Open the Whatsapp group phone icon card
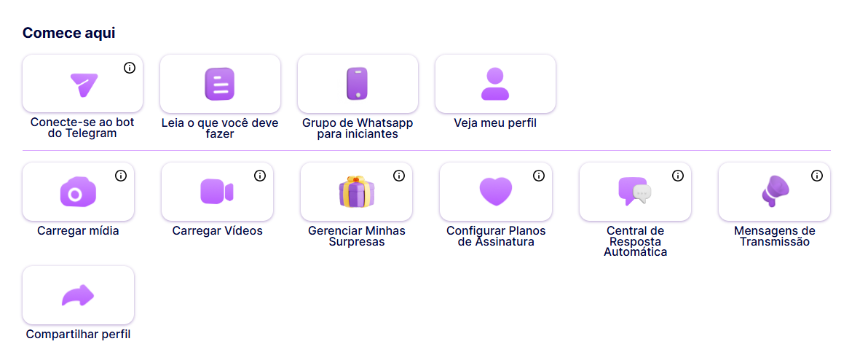The width and height of the screenshot is (868, 344). pos(358,84)
